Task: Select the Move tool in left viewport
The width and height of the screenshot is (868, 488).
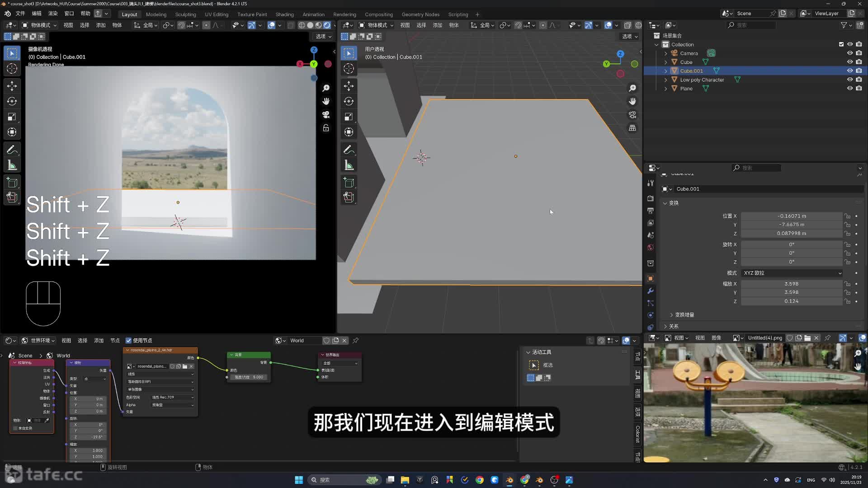Action: [x=12, y=85]
